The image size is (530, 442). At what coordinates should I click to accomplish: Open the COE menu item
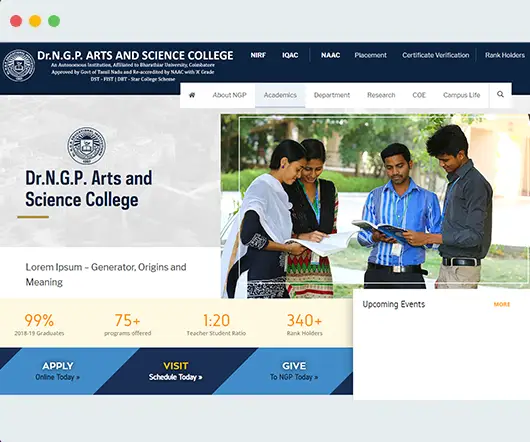419,95
